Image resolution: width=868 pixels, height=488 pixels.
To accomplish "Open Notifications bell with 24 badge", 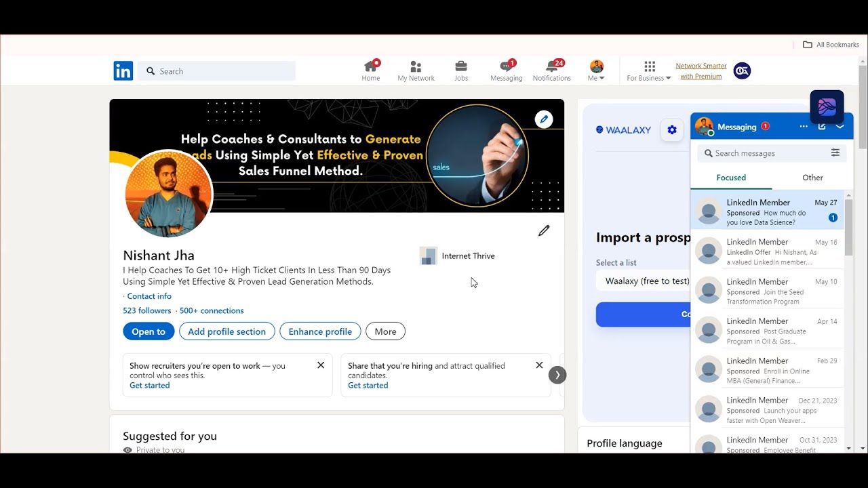I will (552, 70).
